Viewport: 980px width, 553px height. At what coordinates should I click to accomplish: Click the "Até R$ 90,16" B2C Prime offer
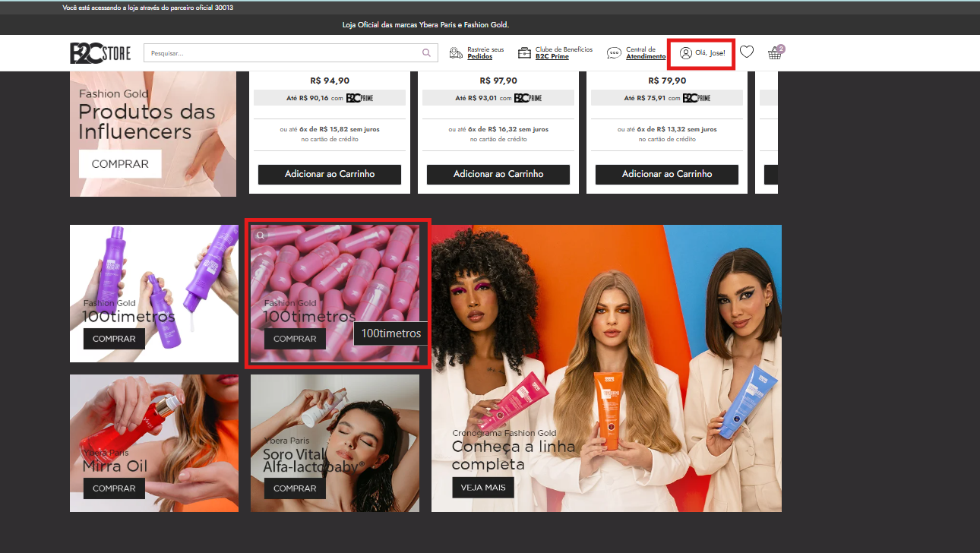point(330,98)
